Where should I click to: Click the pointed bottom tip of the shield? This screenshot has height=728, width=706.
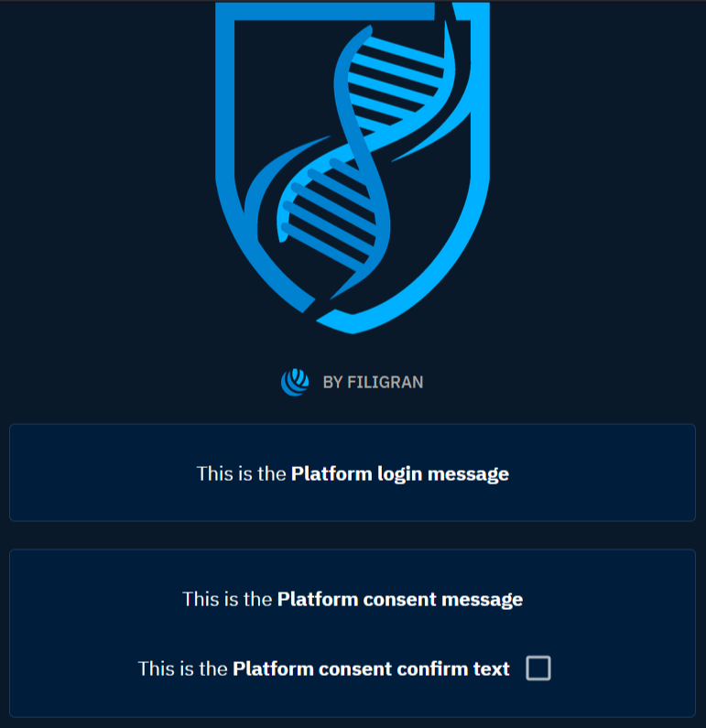[x=353, y=324]
